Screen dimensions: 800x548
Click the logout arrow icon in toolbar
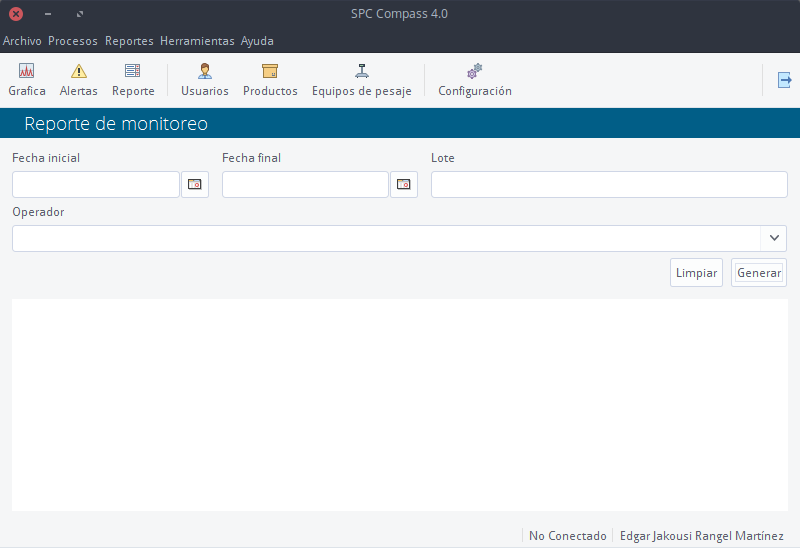[784, 80]
